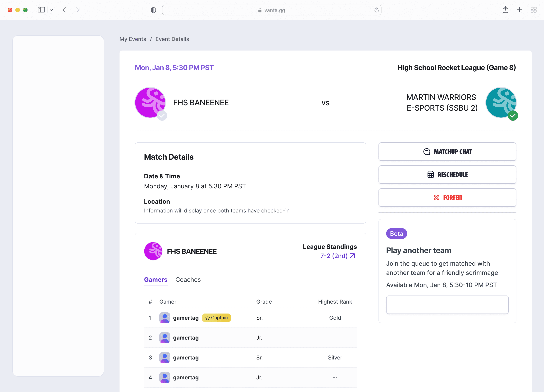Viewport: 544px width, 392px height.
Task: Expand the sidebar options chevron
Action: pos(51,10)
